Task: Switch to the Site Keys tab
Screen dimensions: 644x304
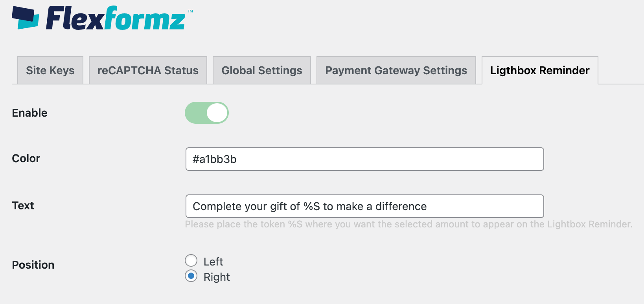Action: point(50,70)
